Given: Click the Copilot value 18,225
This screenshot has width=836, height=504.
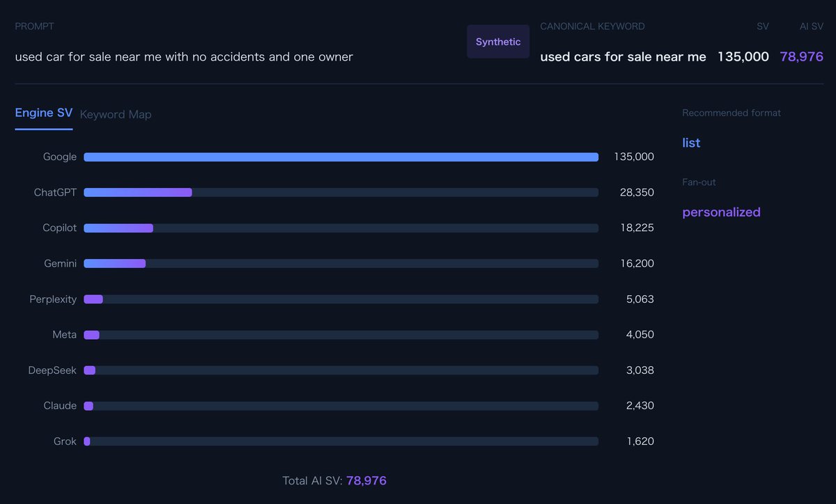Looking at the screenshot, I should point(637,228).
